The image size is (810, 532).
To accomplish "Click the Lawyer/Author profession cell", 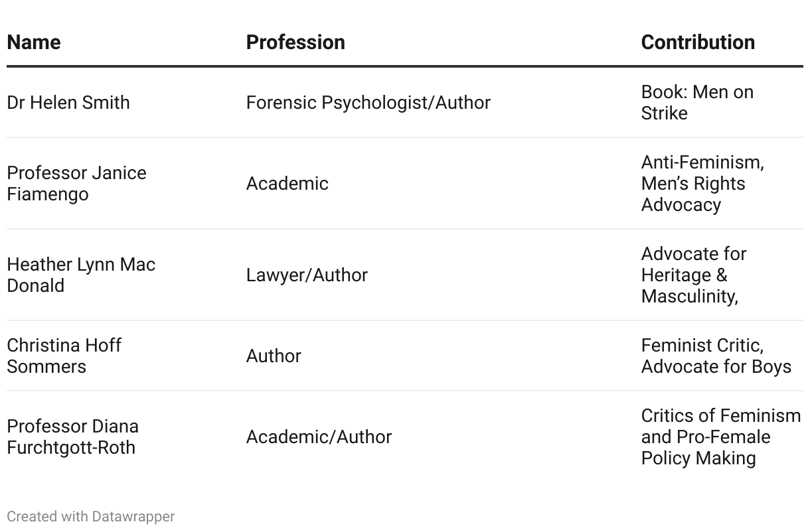I will coord(307,275).
